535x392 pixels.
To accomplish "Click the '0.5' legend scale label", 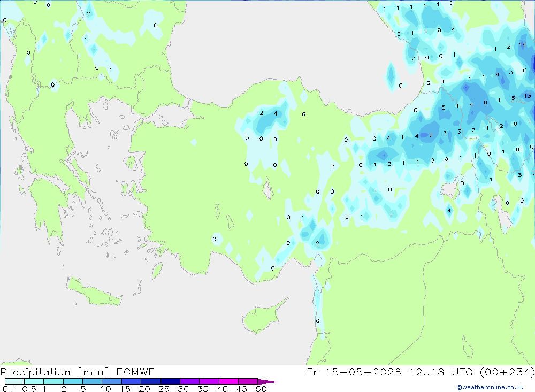I will coord(29,389).
